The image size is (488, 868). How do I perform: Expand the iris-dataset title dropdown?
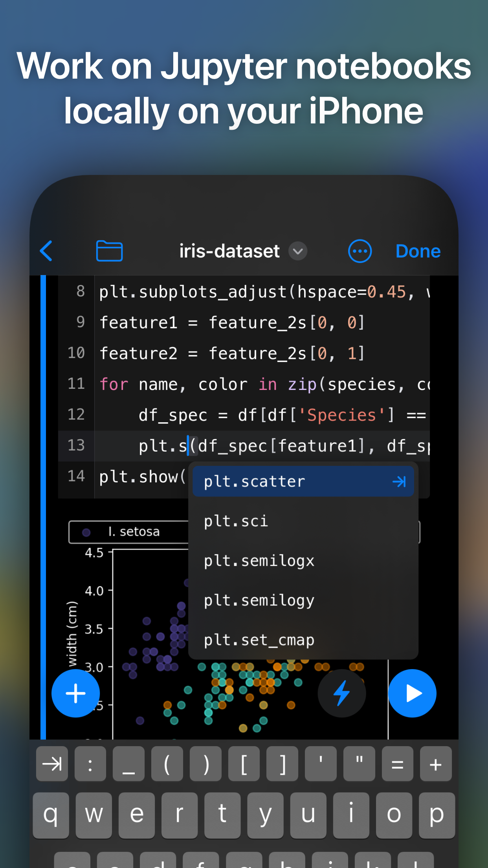(x=298, y=251)
